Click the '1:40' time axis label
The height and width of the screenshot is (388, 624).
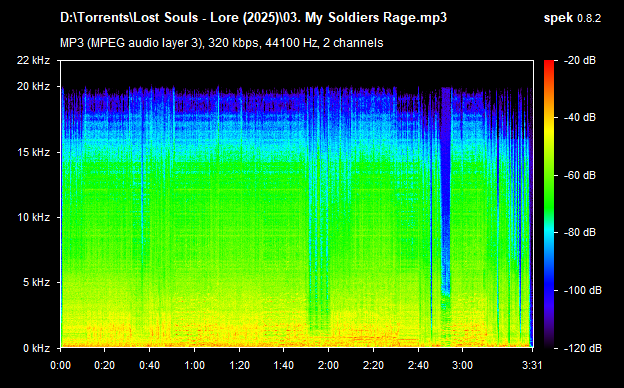pyautogui.click(x=284, y=365)
